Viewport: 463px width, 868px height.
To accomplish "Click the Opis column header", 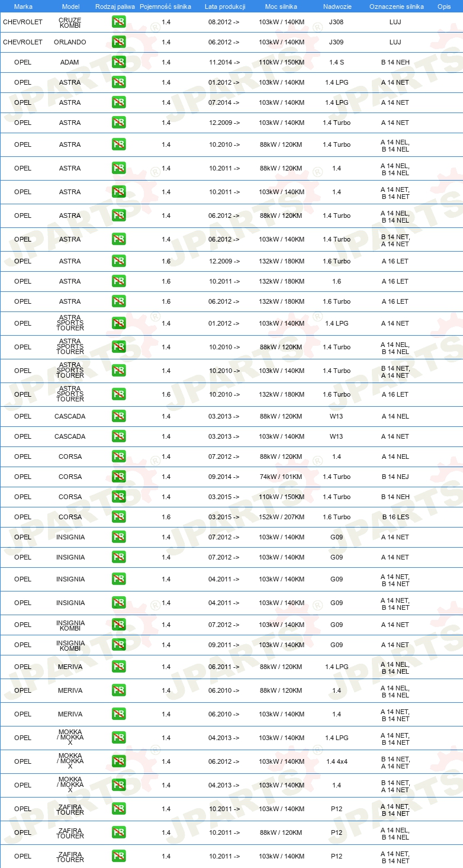I will tap(443, 7).
